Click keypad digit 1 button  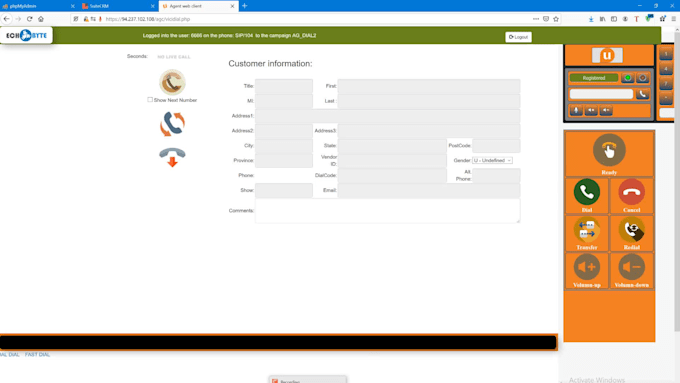(666, 54)
